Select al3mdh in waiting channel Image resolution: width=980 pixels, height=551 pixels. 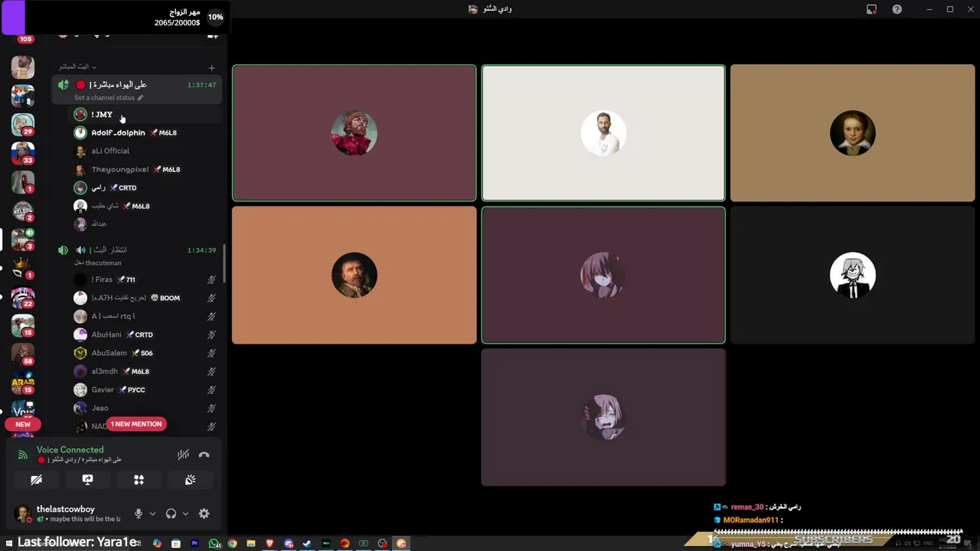(145, 371)
